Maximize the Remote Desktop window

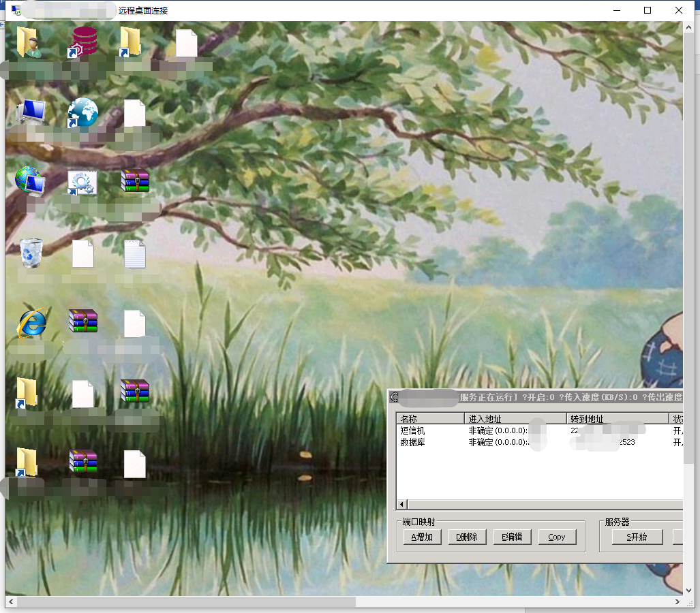point(648,10)
